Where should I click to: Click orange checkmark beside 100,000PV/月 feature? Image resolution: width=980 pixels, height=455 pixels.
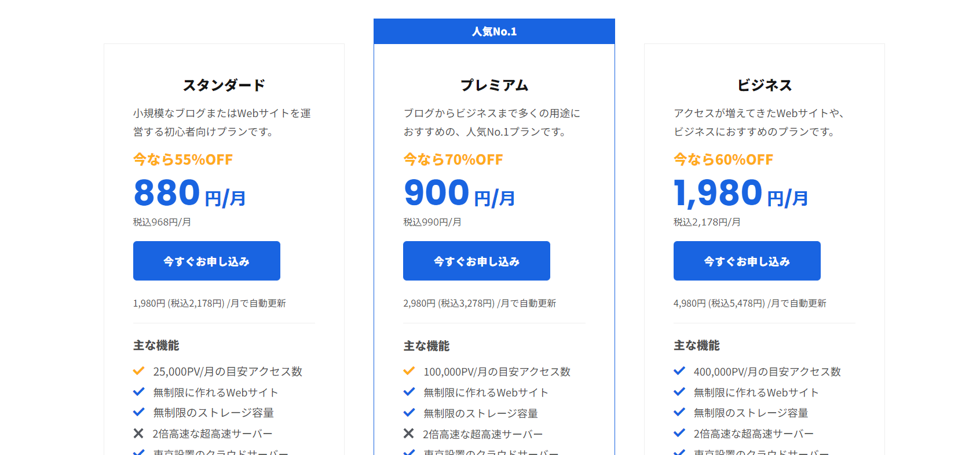click(409, 371)
